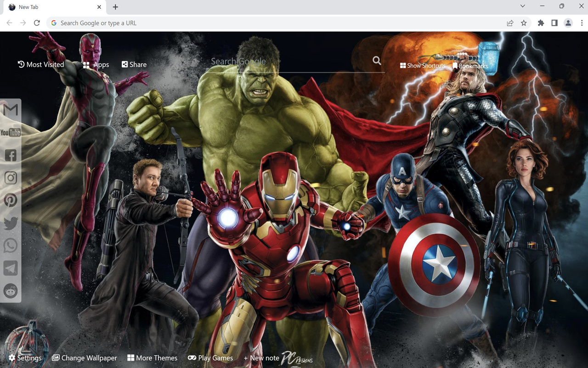Click Change Wallpaper
Screen dimensions: 588x368
tap(85, 358)
